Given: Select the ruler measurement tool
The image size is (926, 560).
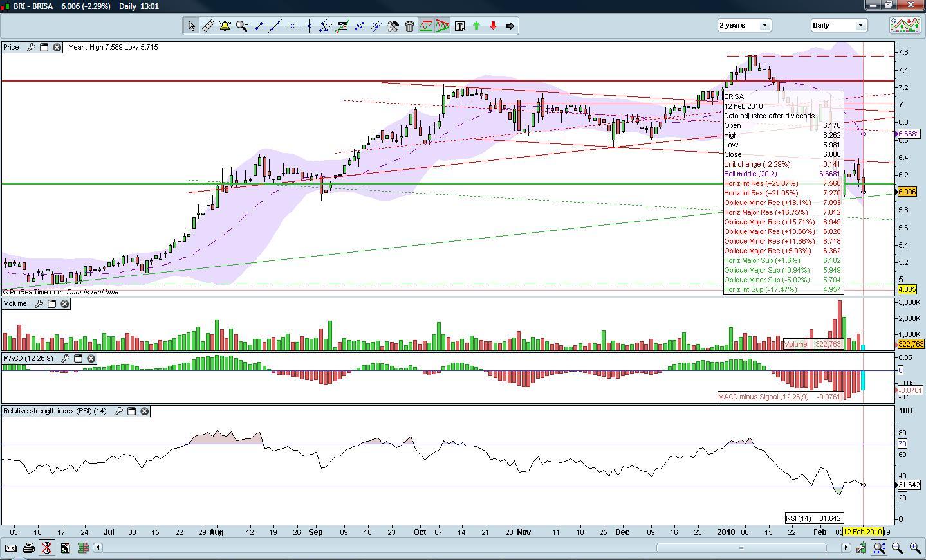Looking at the screenshot, I should pyautogui.click(x=208, y=26).
